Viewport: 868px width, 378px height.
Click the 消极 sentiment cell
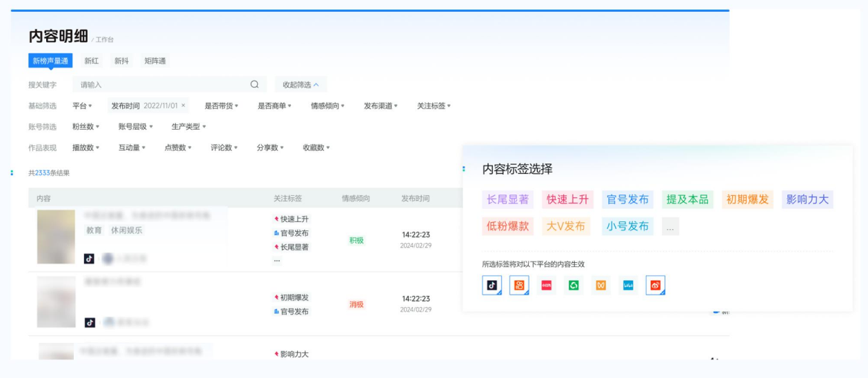pos(356,304)
